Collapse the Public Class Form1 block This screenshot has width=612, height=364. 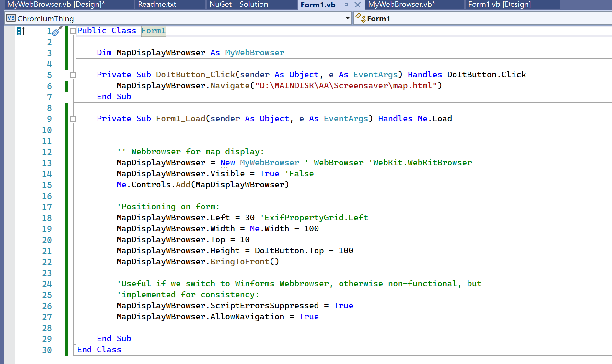pos(73,31)
